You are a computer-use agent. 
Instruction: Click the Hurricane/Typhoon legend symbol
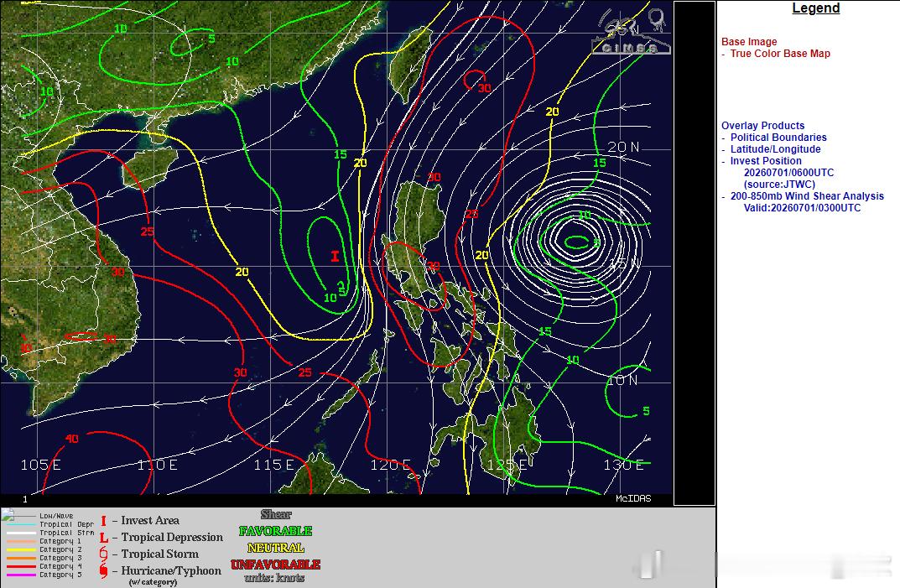pos(103,570)
